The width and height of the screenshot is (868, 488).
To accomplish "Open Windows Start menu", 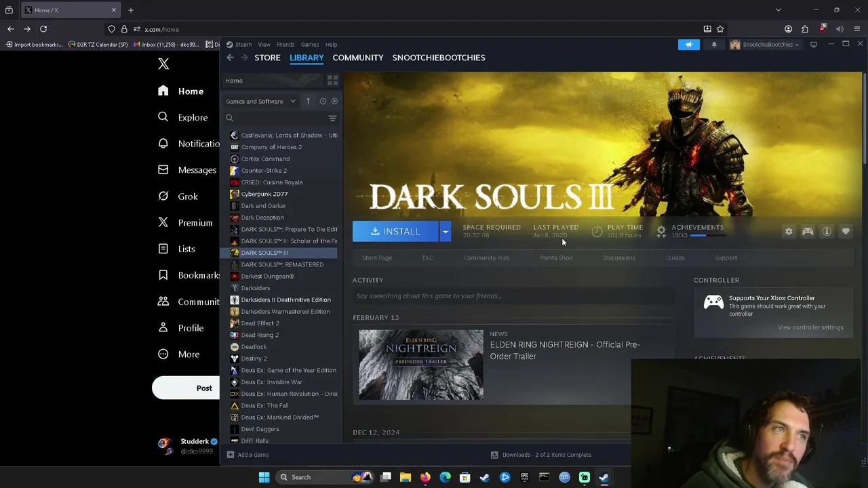I will point(264,477).
